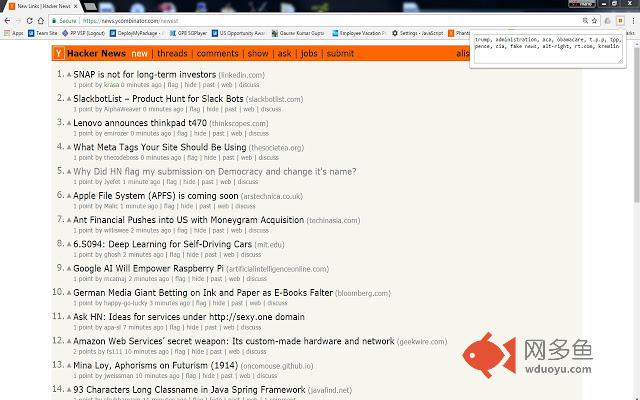
Task: Click the page vertical scrollbar thumb
Action: (x=636, y=124)
